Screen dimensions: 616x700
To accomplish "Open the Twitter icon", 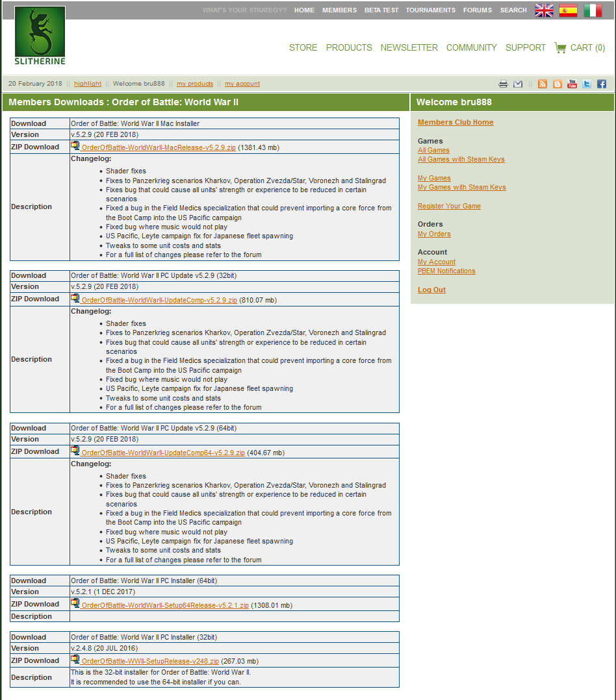I will click(x=587, y=84).
